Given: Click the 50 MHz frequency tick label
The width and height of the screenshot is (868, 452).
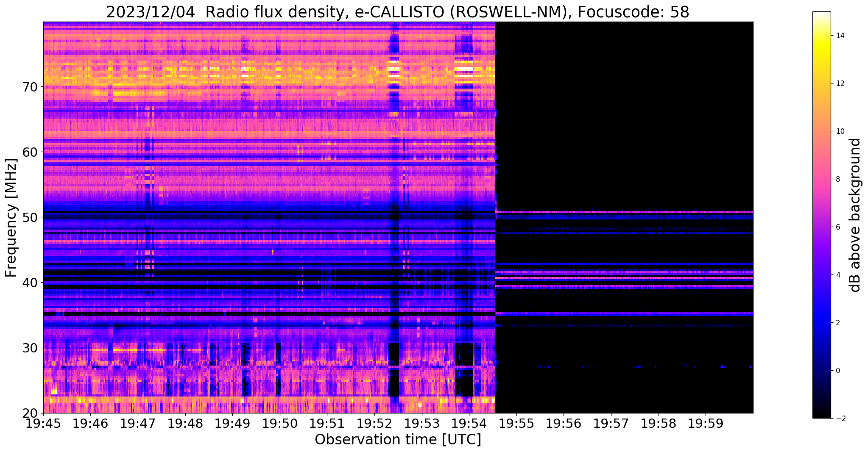Looking at the screenshot, I should click(x=30, y=217).
